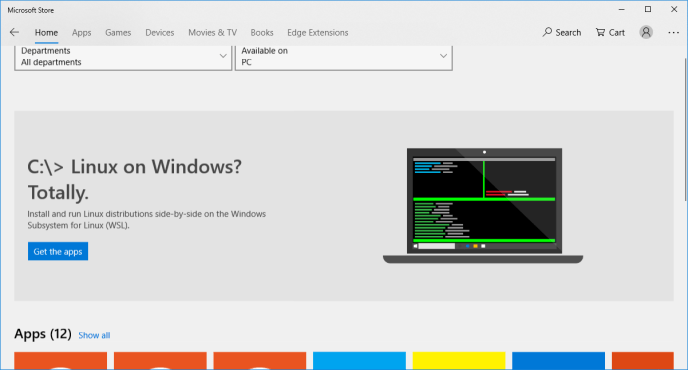Open the user account avatar
Screen dimensions: 688x370
[646, 32]
